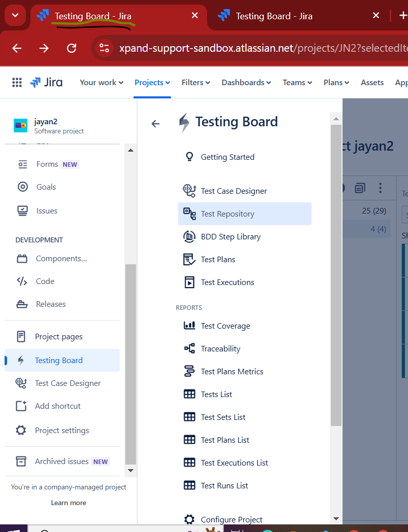Image resolution: width=408 pixels, height=532 pixels.
Task: Open the Traceability report icon
Action: (189, 348)
